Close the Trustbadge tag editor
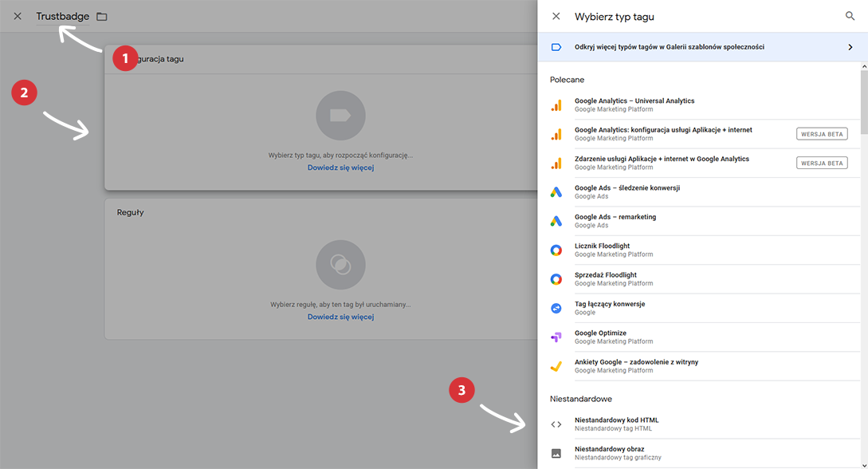 (x=18, y=16)
